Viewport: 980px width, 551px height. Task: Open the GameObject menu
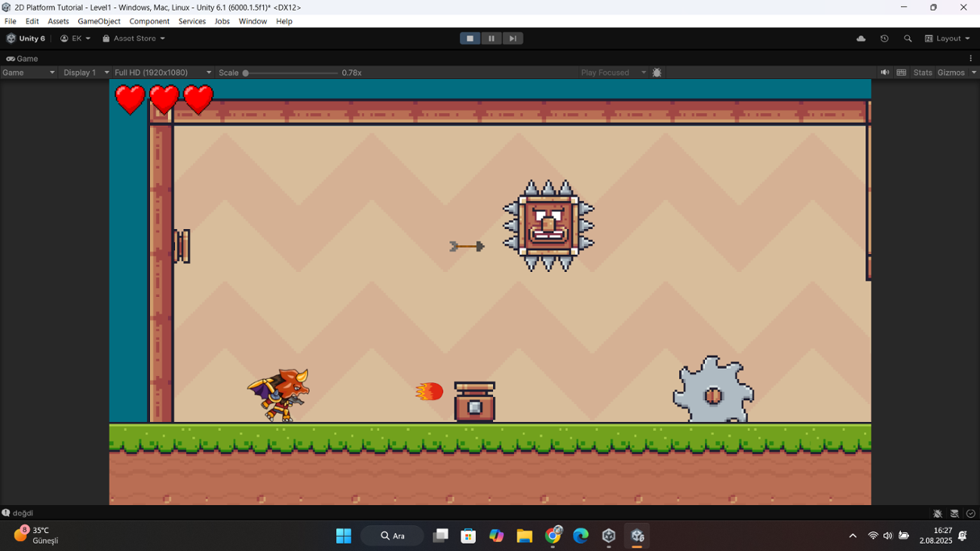[99, 21]
